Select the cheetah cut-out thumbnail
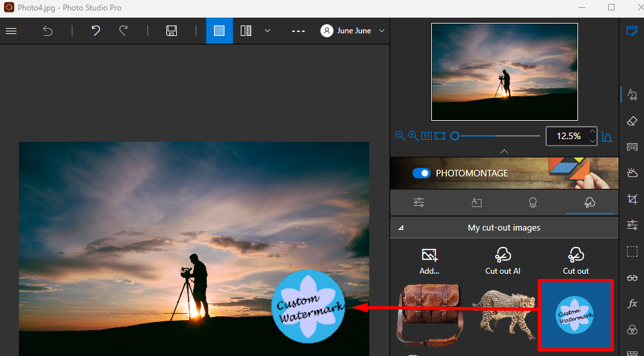 (x=504, y=314)
